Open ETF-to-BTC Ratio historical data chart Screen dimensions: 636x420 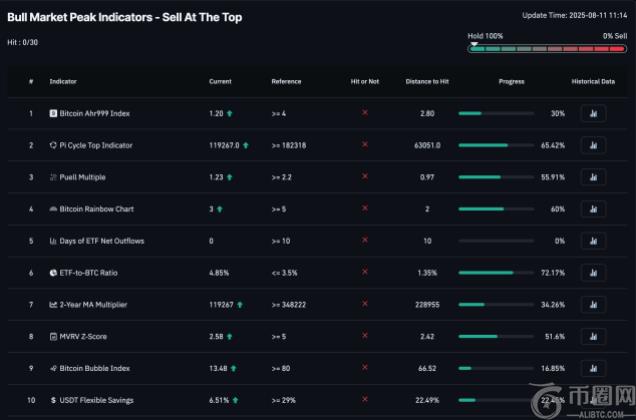(593, 273)
